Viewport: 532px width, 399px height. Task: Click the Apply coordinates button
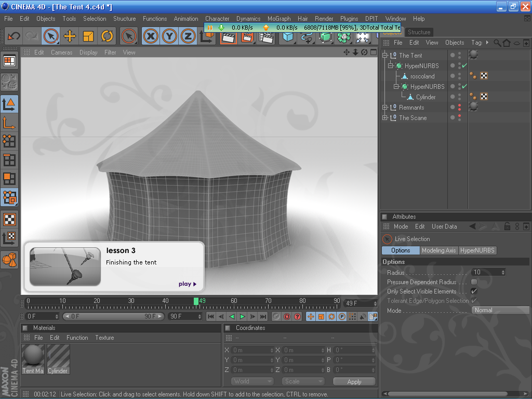[354, 382]
